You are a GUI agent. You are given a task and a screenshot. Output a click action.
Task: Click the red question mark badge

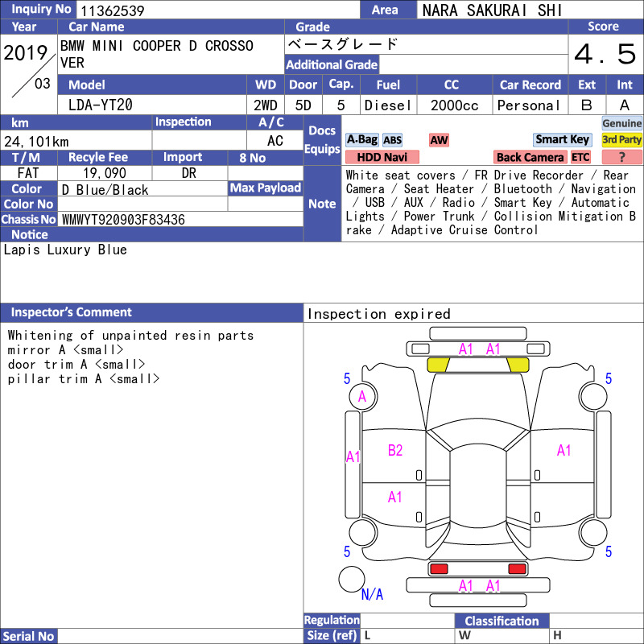click(x=621, y=157)
